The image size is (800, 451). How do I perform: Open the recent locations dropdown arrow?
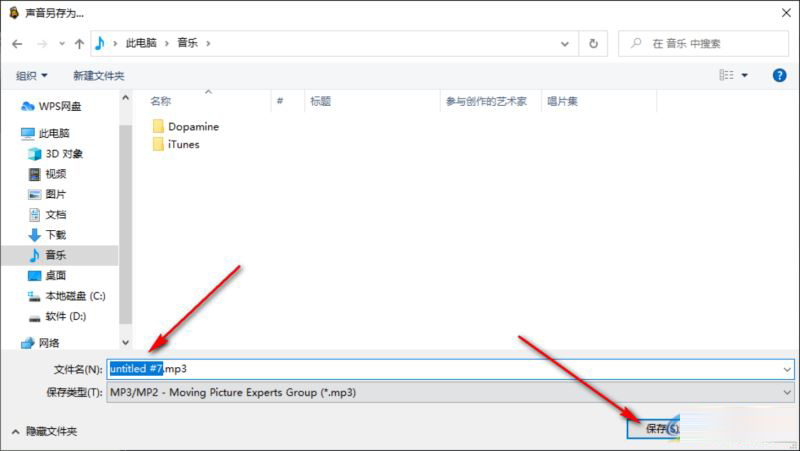tap(62, 44)
